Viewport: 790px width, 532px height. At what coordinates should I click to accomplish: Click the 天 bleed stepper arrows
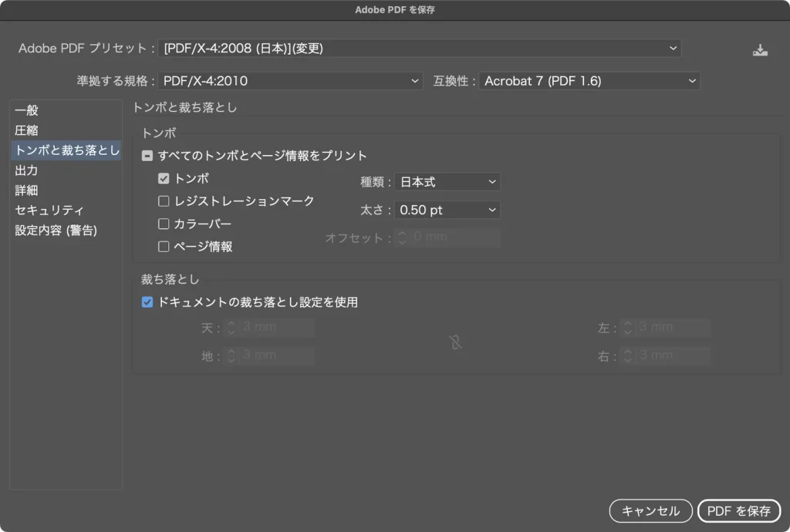click(231, 328)
